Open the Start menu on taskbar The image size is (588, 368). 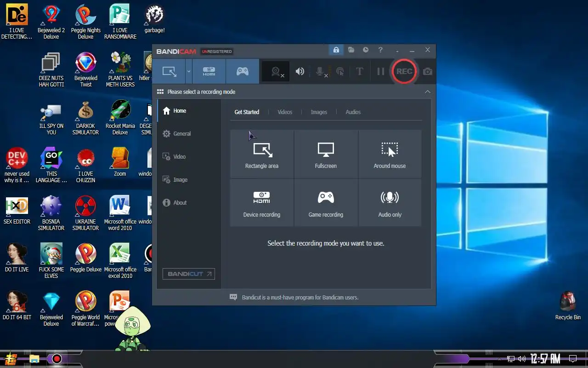[11, 359]
